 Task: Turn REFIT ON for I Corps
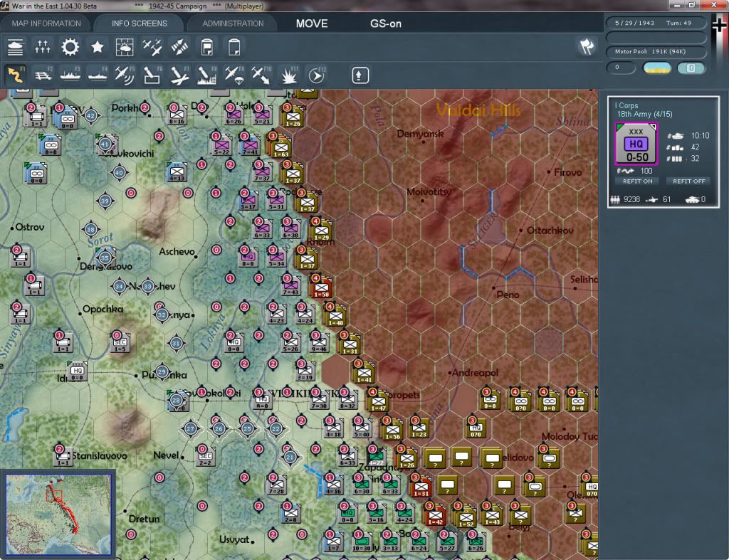click(x=637, y=181)
